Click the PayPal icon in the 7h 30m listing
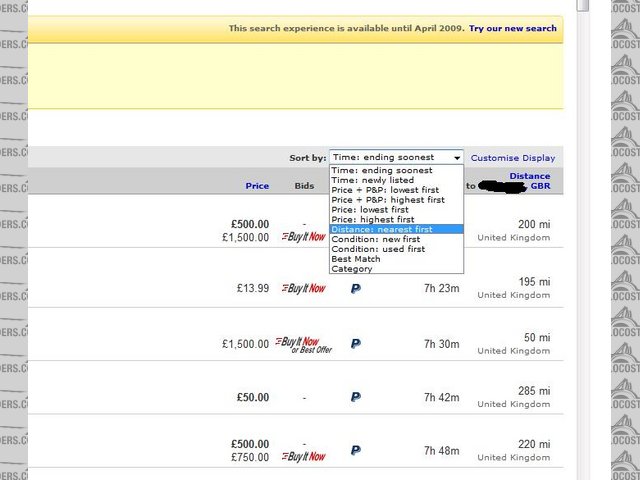 355,343
